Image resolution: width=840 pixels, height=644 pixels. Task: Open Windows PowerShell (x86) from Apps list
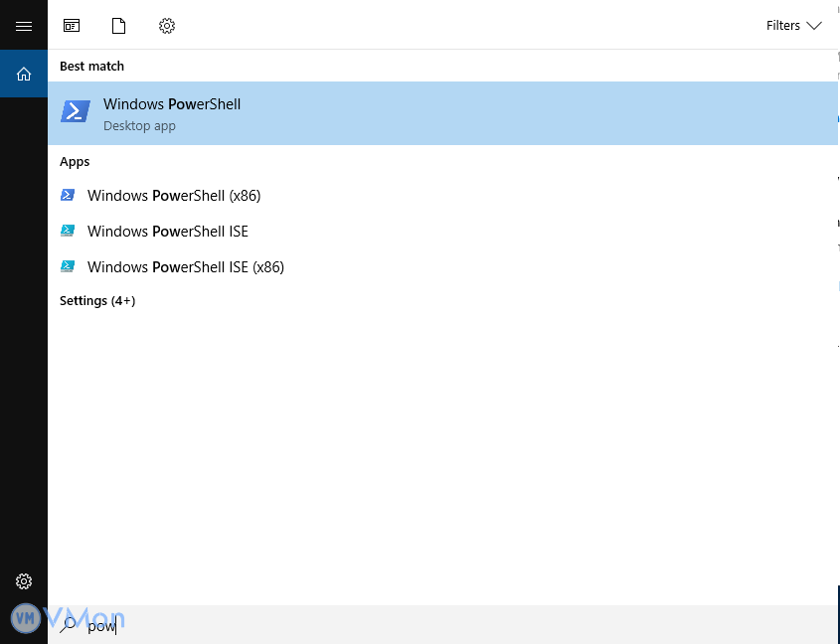tap(174, 196)
